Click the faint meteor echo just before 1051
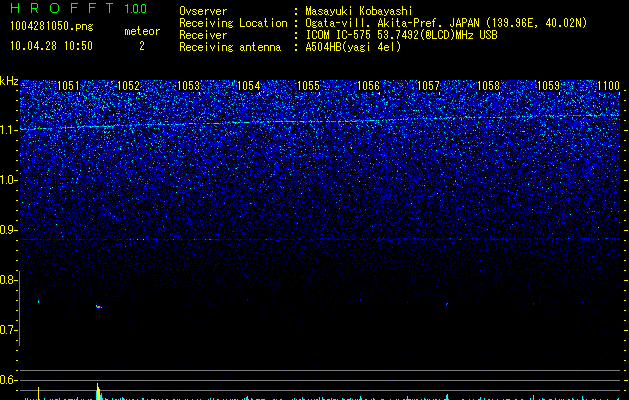629x400 pixels. (x=39, y=301)
